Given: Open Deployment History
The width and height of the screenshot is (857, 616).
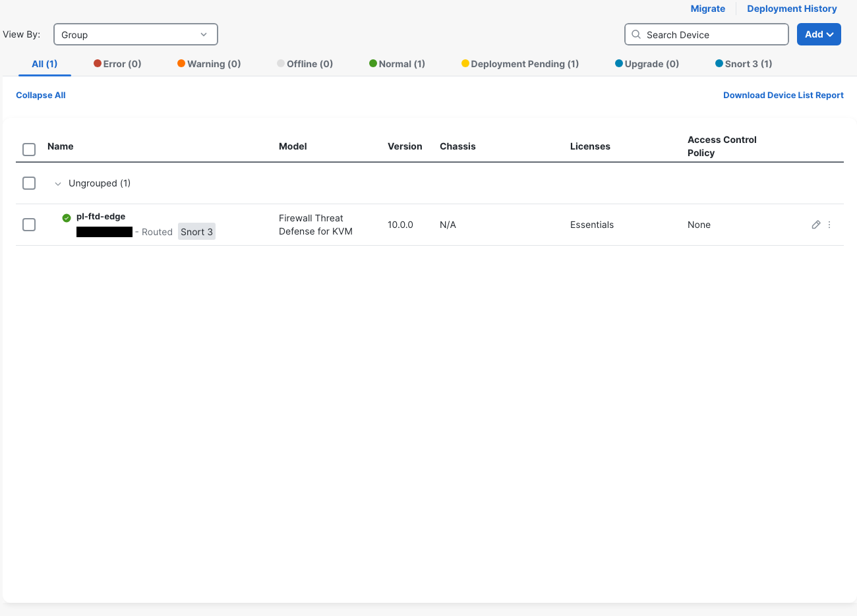Looking at the screenshot, I should pos(792,9).
